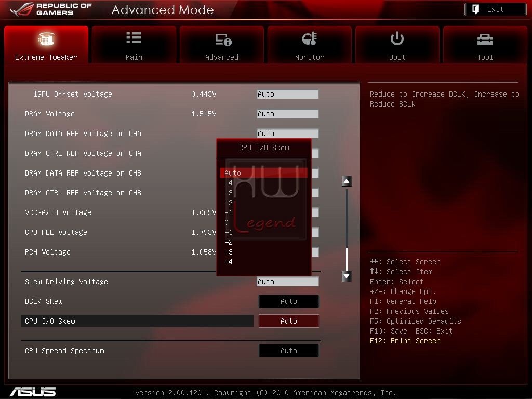
Task: Click the 1.065V VCCSA/IO reading
Action: click(204, 212)
